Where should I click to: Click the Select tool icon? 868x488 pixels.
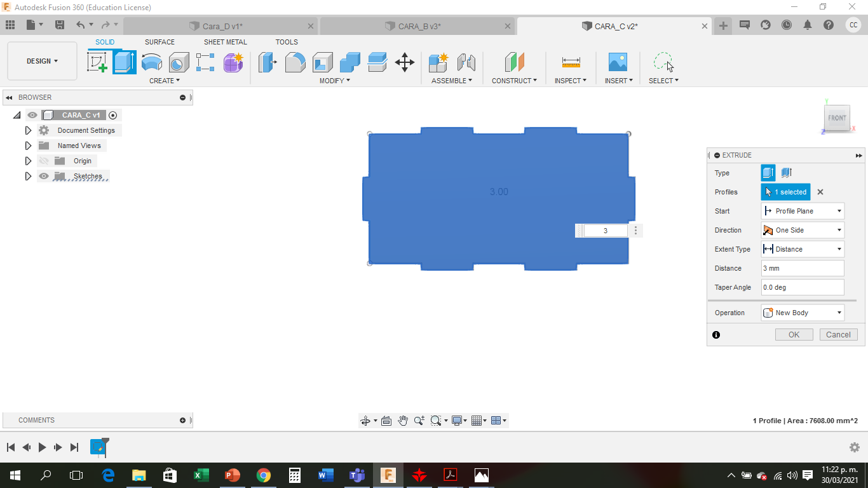coord(663,62)
